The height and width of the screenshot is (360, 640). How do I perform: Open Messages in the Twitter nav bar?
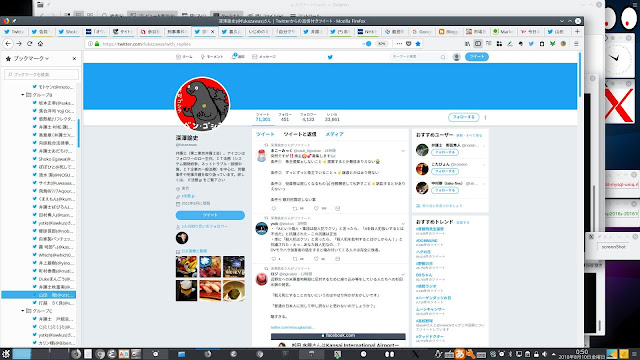point(264,57)
